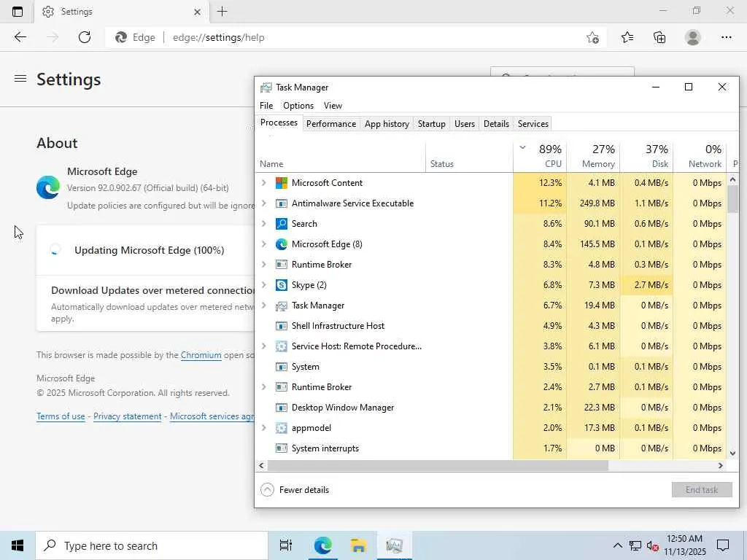Switch to the Details tab
The width and height of the screenshot is (747, 560).
[x=496, y=124]
